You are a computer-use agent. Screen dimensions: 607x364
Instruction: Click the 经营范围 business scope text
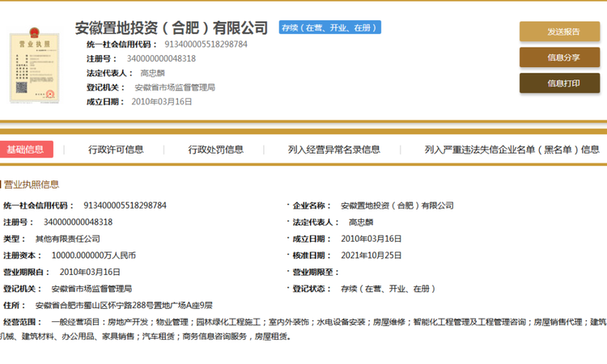tap(303, 328)
